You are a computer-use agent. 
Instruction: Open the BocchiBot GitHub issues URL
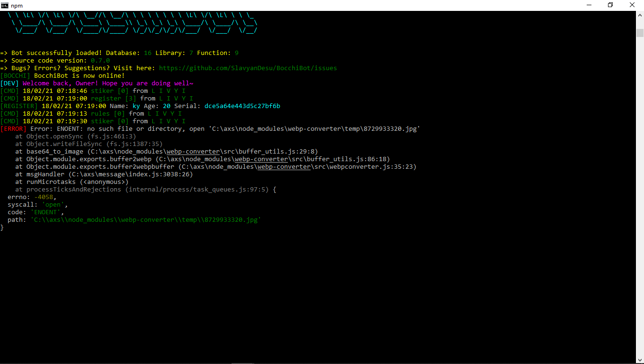coord(248,68)
